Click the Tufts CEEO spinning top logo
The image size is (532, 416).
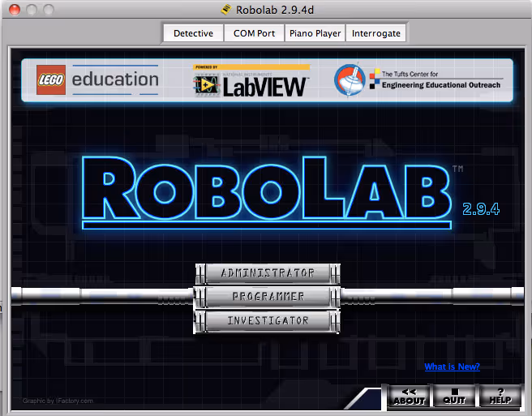point(350,80)
